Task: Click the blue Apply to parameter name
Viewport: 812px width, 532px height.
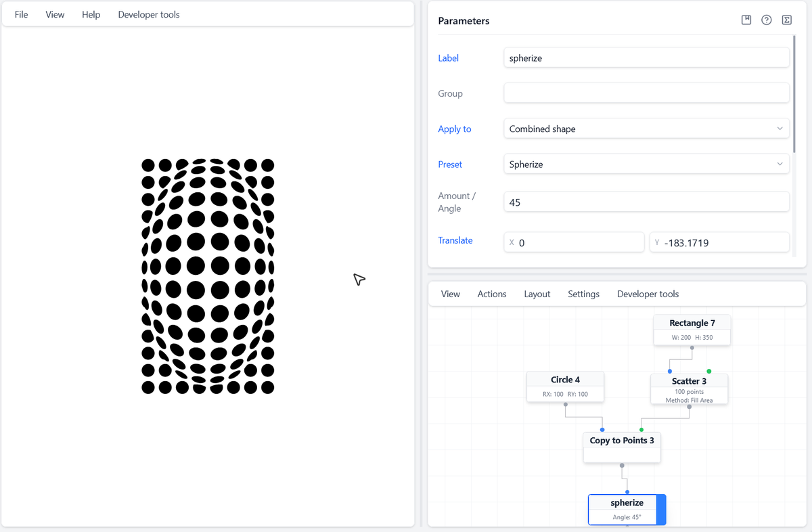Action: pyautogui.click(x=455, y=129)
